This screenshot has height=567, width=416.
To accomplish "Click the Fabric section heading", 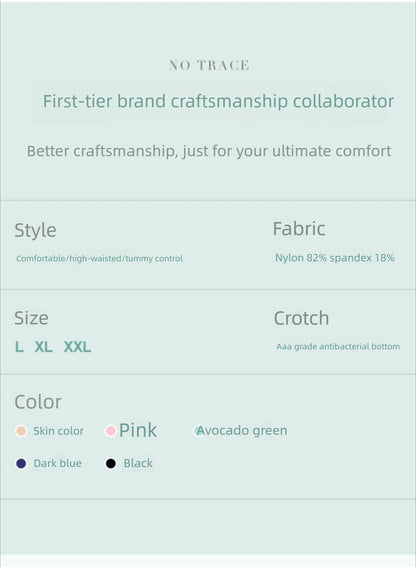I will (299, 229).
